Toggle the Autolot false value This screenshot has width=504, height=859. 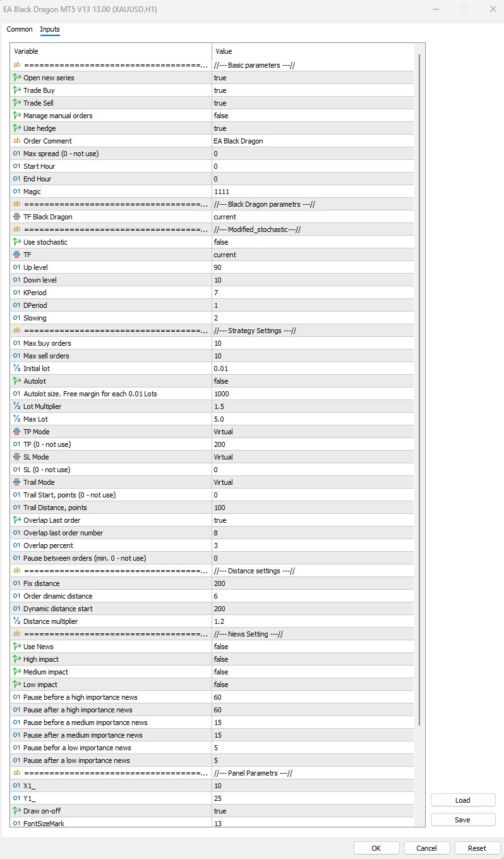click(313, 381)
